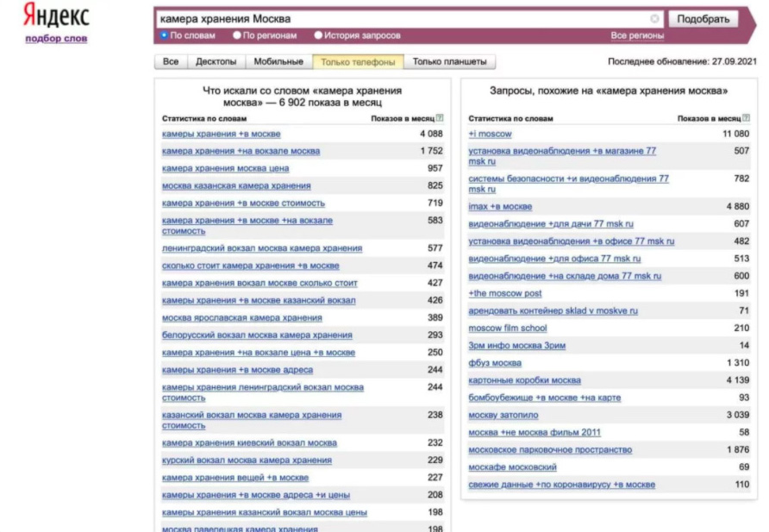Open the «imax +в москве» similar query
The width and height of the screenshot is (769, 532).
500,206
